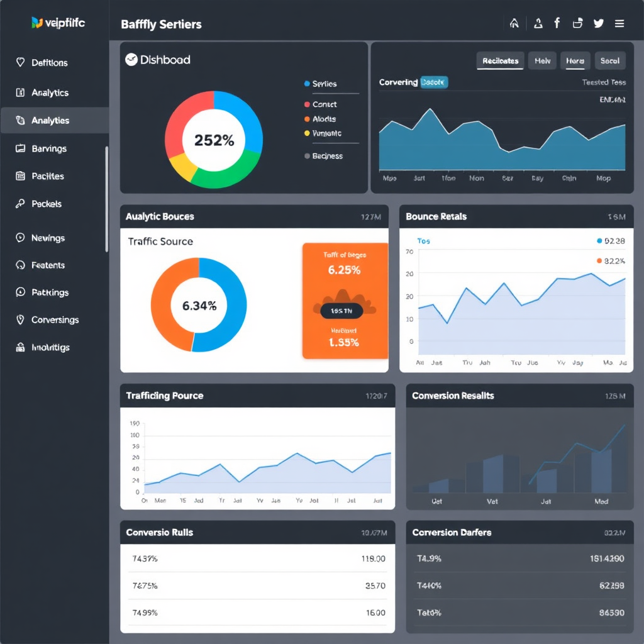The width and height of the screenshot is (644, 644).
Task: Click the Dishboad checkmark badge icon
Action: pos(132,60)
